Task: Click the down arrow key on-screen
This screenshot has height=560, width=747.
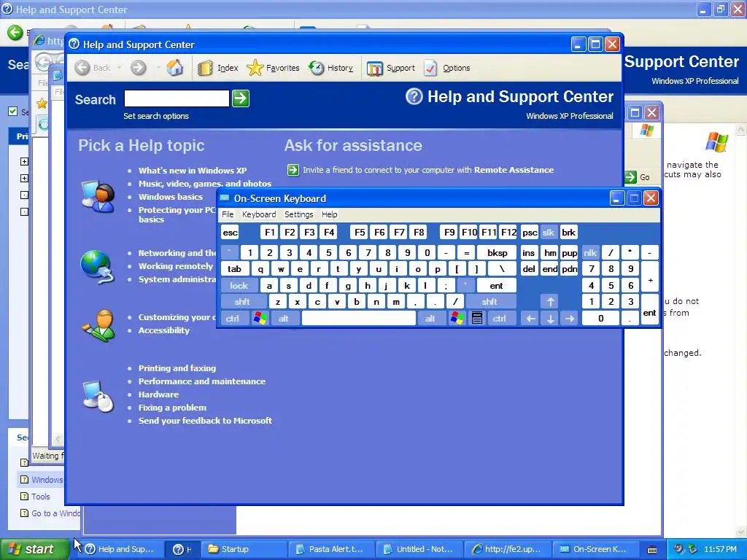Action: point(550,319)
